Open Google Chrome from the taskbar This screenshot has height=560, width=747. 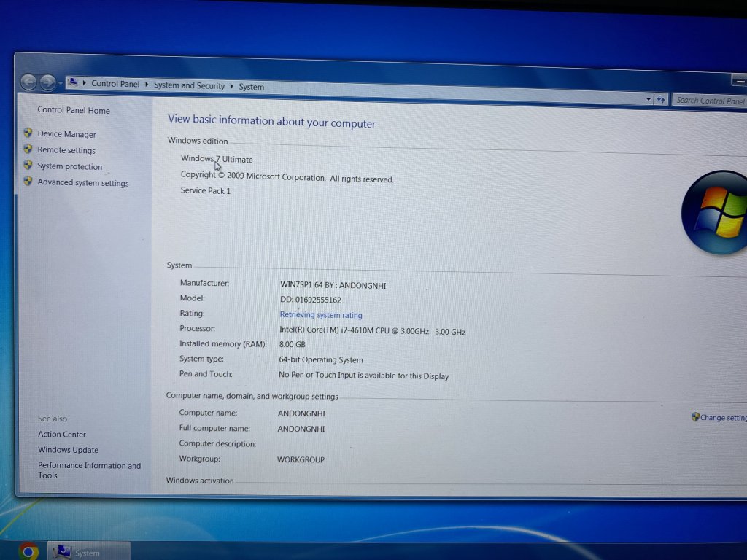point(28,551)
